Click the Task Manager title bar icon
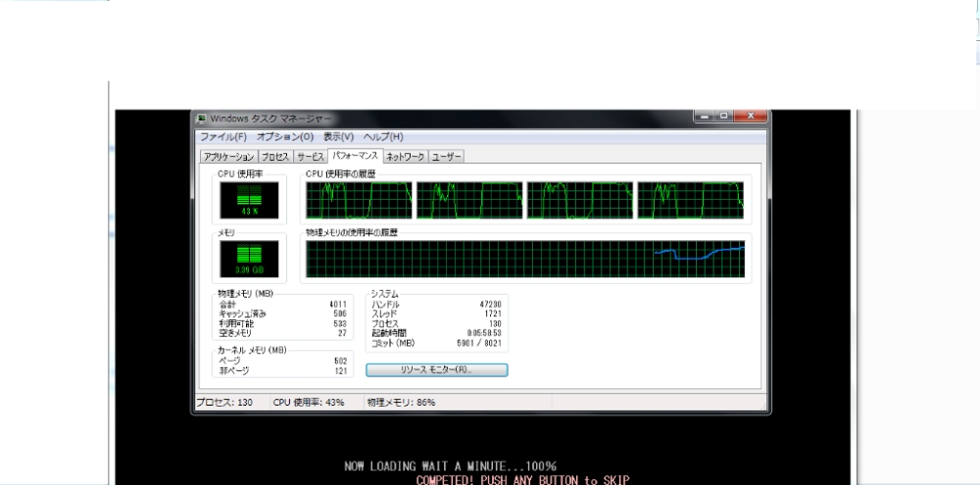980x485 pixels. click(202, 120)
